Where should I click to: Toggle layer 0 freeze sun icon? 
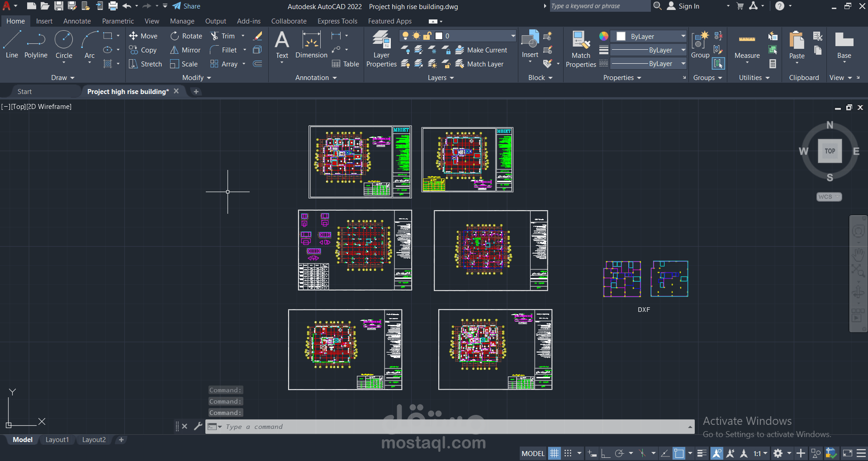416,36
